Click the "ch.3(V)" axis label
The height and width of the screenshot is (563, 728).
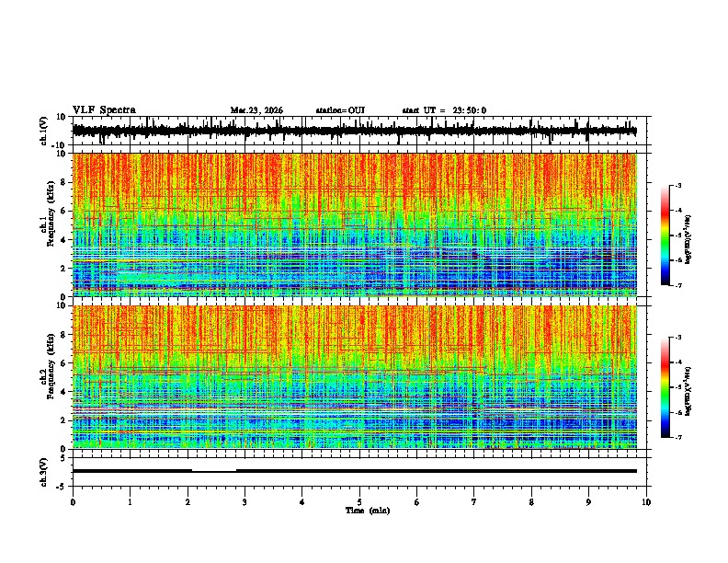tap(44, 472)
